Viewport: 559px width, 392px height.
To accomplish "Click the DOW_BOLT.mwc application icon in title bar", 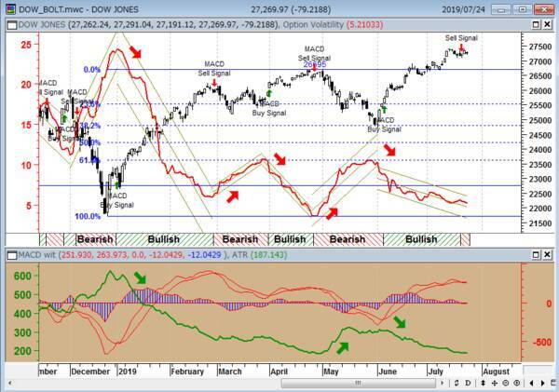I will [x=10, y=8].
